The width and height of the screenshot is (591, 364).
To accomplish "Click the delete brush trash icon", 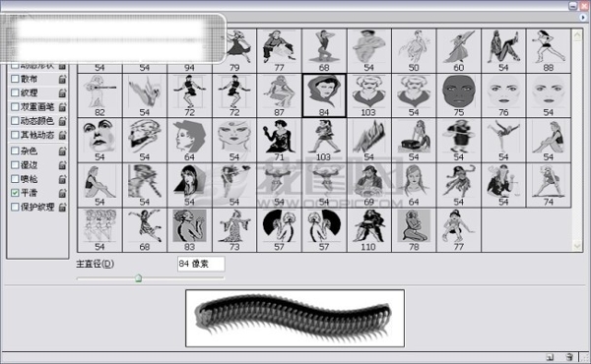I will 569,357.
